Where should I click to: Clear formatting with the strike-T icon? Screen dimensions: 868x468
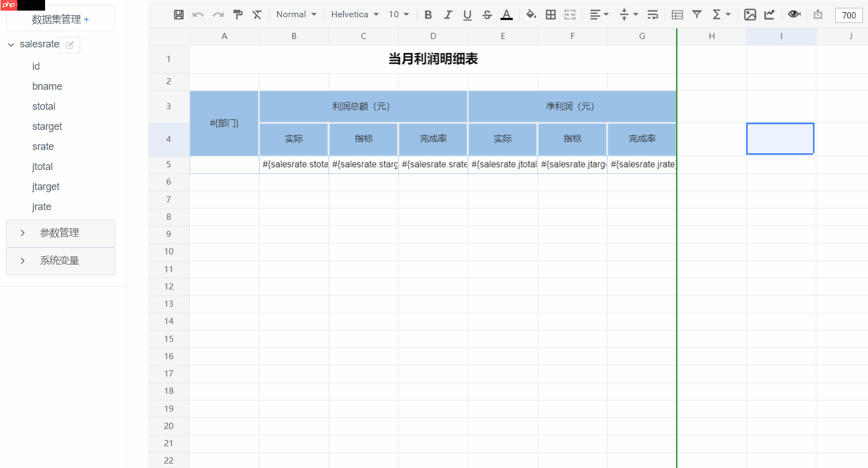click(x=257, y=14)
